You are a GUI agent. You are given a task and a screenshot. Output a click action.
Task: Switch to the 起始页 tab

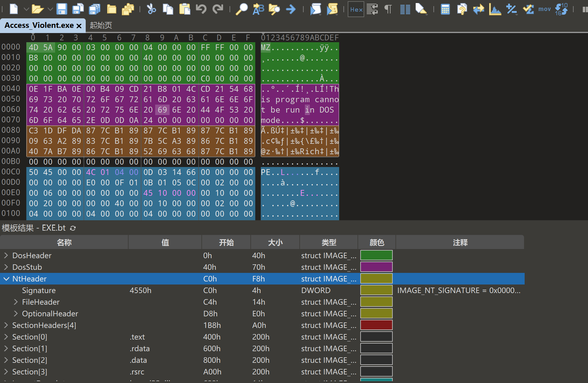click(101, 25)
